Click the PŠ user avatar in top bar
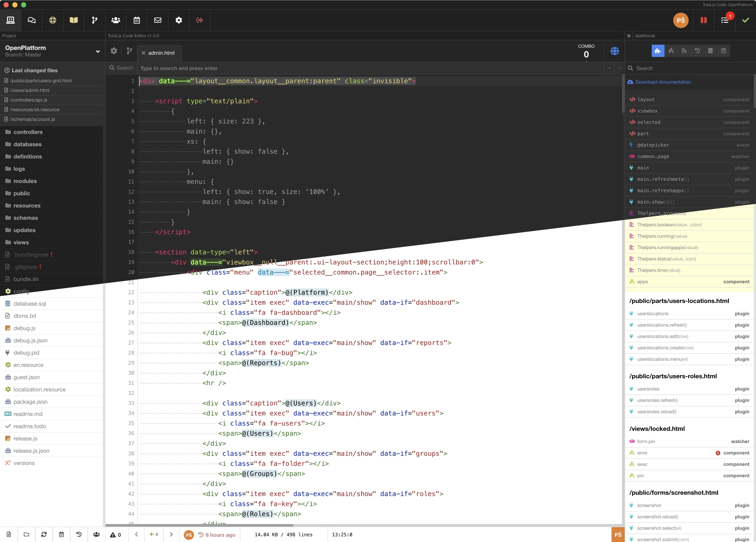 click(x=681, y=20)
